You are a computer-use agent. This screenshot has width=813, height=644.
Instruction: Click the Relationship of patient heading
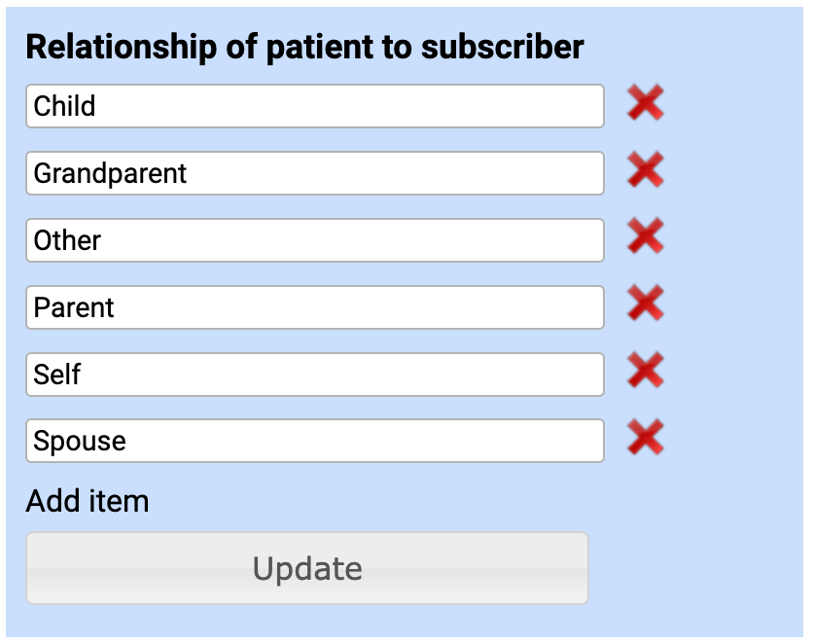click(304, 47)
